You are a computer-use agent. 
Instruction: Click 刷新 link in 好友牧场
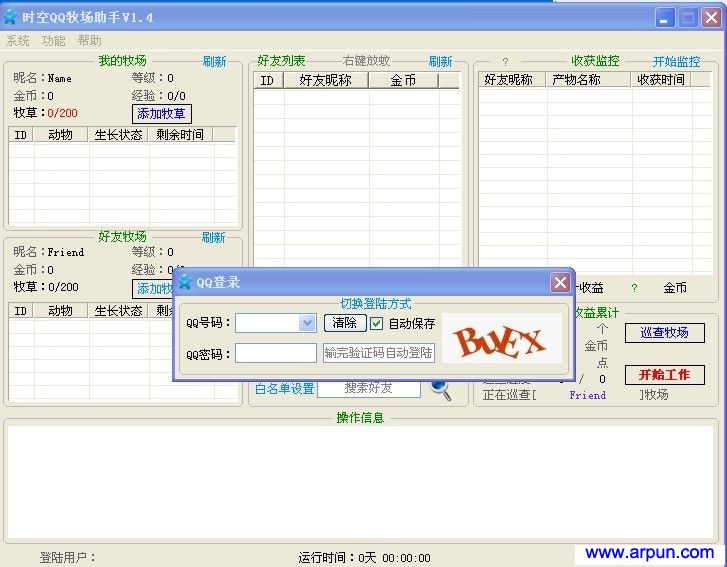pos(213,237)
